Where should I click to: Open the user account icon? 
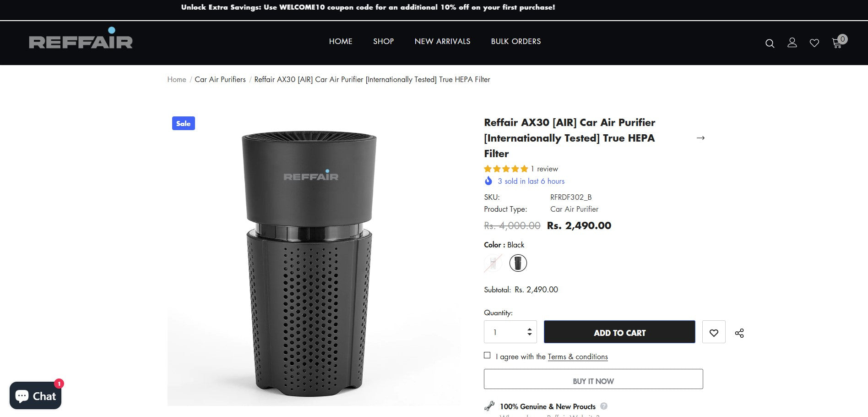click(x=792, y=43)
